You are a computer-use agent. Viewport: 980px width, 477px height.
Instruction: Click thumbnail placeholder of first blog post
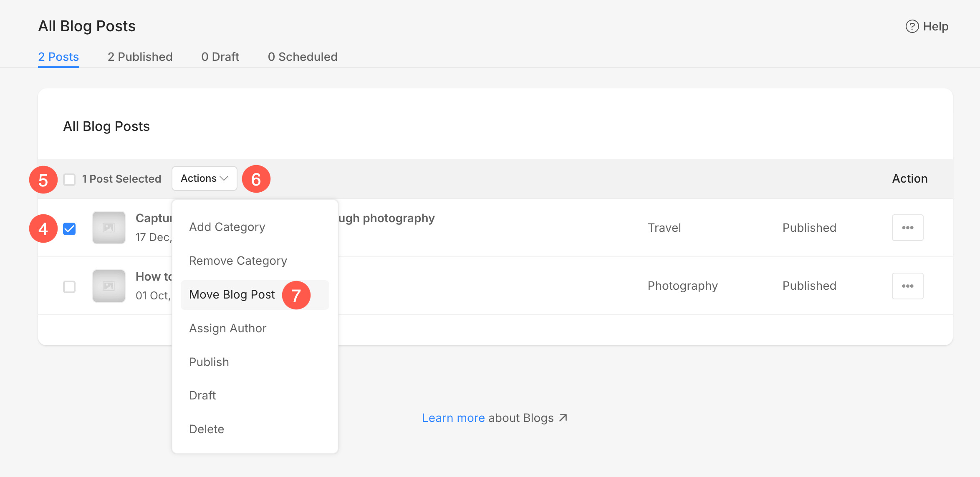tap(109, 228)
